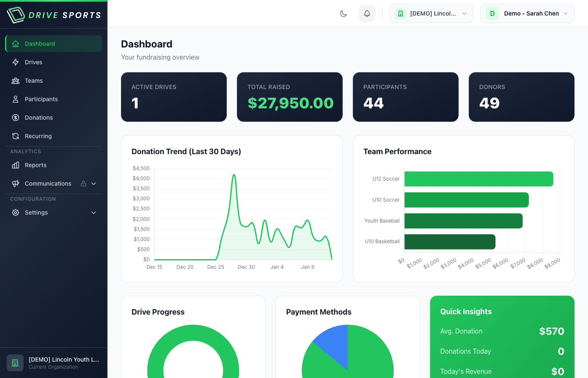The height and width of the screenshot is (378, 588).
Task: Click the U10 Soccer bar
Action: (x=467, y=200)
